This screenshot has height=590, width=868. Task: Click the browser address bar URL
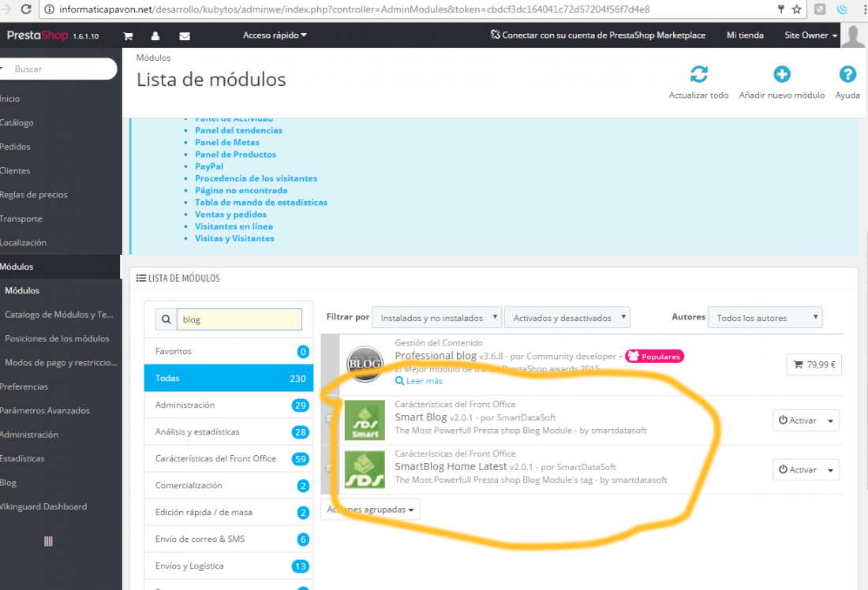(x=354, y=9)
